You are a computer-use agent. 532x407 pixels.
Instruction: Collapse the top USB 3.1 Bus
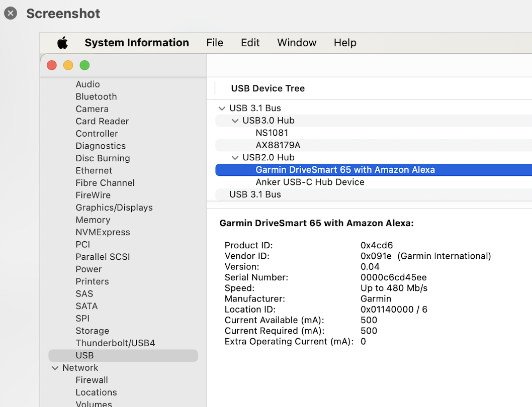[222, 109]
